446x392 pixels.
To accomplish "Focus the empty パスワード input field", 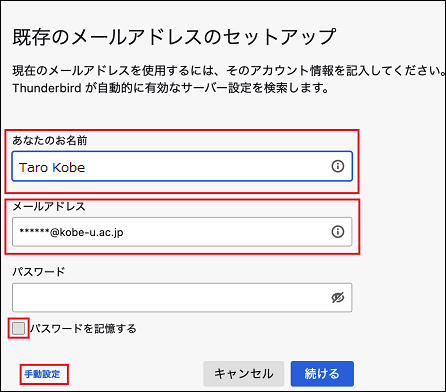I will coord(182,298).
